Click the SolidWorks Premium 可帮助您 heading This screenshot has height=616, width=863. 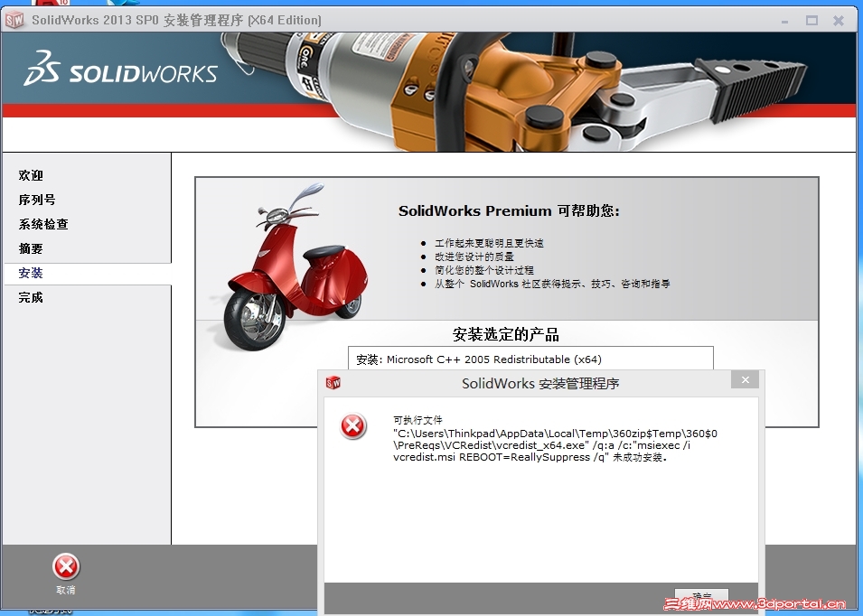coord(509,210)
